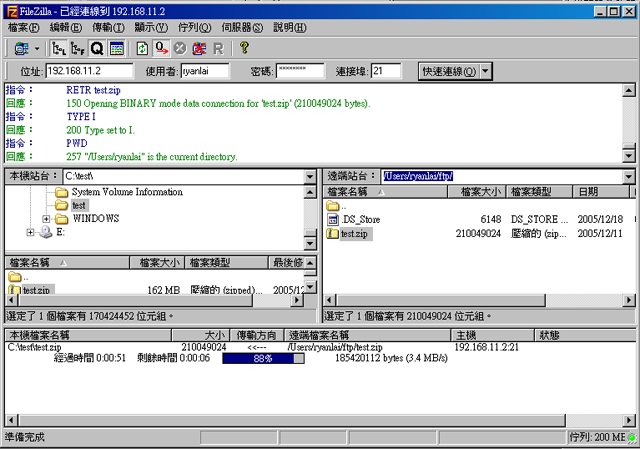Click the 本機檔案名稱 queue column header
The image size is (640, 449).
(88, 336)
